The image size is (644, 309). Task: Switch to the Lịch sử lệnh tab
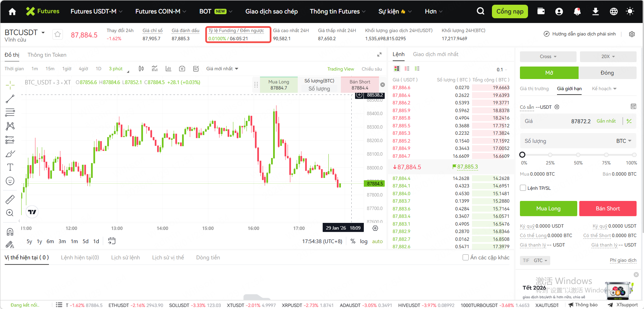point(125,257)
